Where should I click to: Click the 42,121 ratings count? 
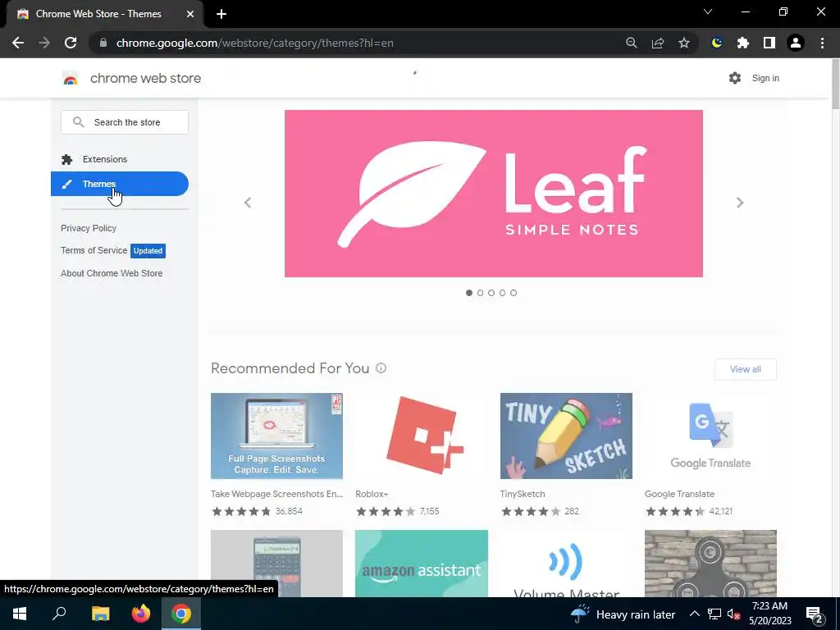(x=720, y=511)
